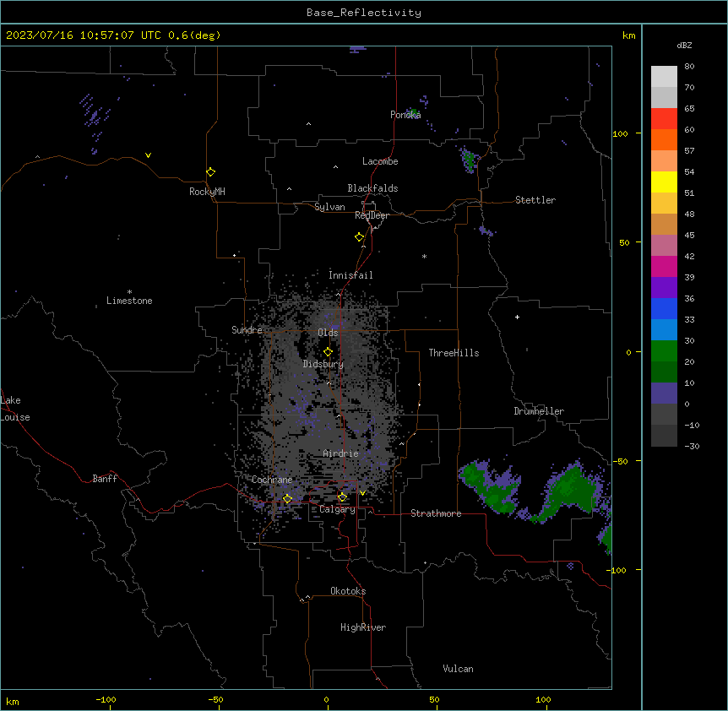The width and height of the screenshot is (728, 711).
Task: Click the yellow v marker northwest of RockyMH
Action: click(x=148, y=155)
